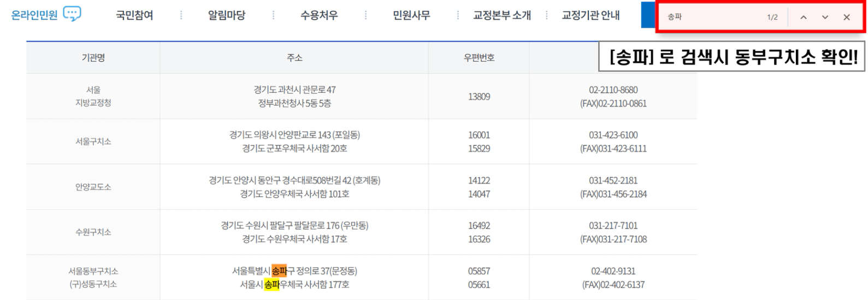Click the orange highlighted 송파 match

pyautogui.click(x=279, y=271)
